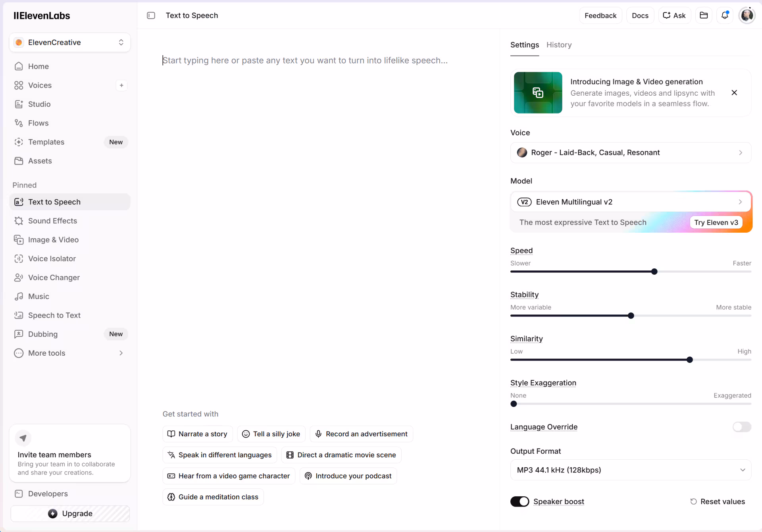
Task: Adjust the Stability slider handle
Action: (631, 316)
